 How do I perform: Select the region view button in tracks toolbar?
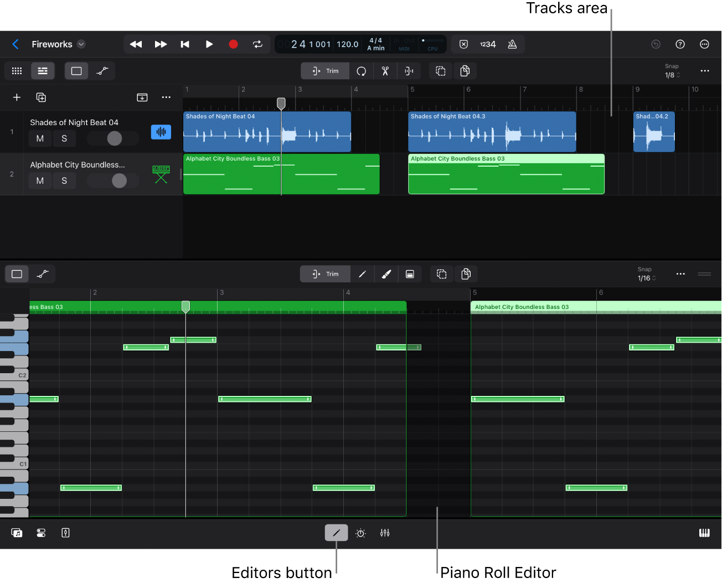pyautogui.click(x=76, y=71)
